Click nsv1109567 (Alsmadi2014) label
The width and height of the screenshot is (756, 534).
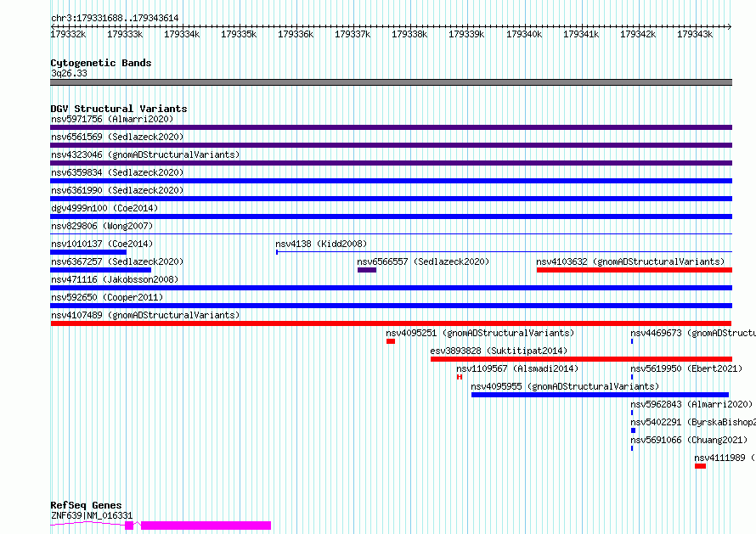click(x=517, y=368)
